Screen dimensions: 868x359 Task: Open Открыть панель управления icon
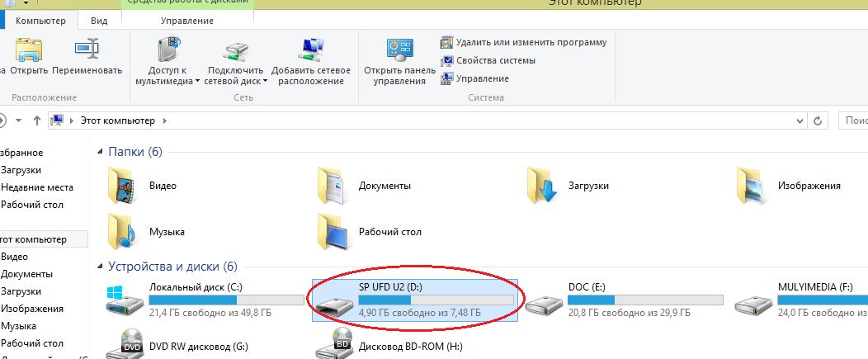click(399, 50)
